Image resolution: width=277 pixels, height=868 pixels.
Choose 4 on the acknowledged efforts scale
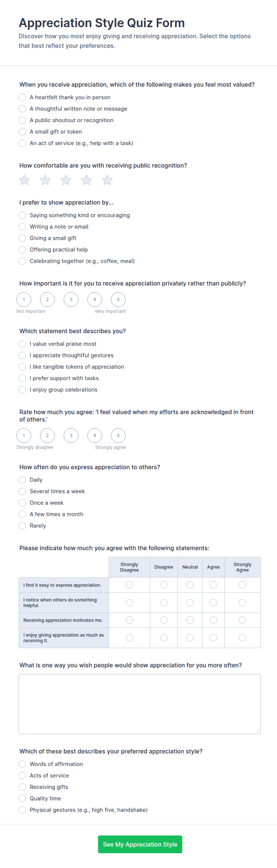point(95,435)
